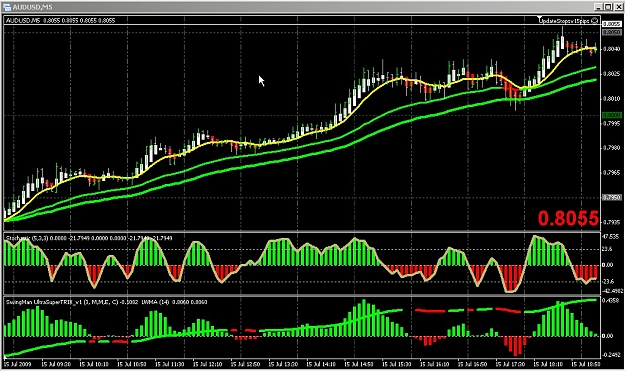Click the 0.8010 price scale value
The height and width of the screenshot is (371, 625).
611,98
